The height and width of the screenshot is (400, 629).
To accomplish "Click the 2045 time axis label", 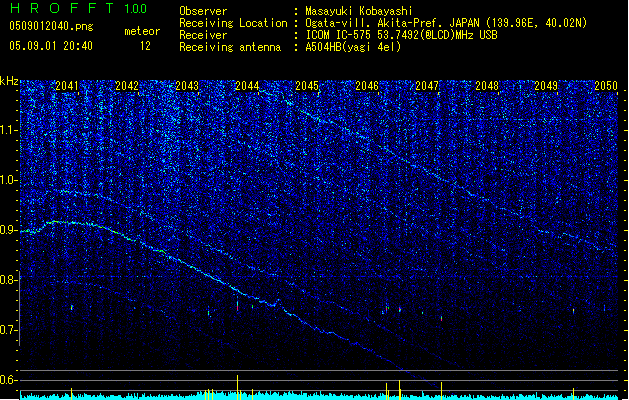I will click(x=307, y=86).
